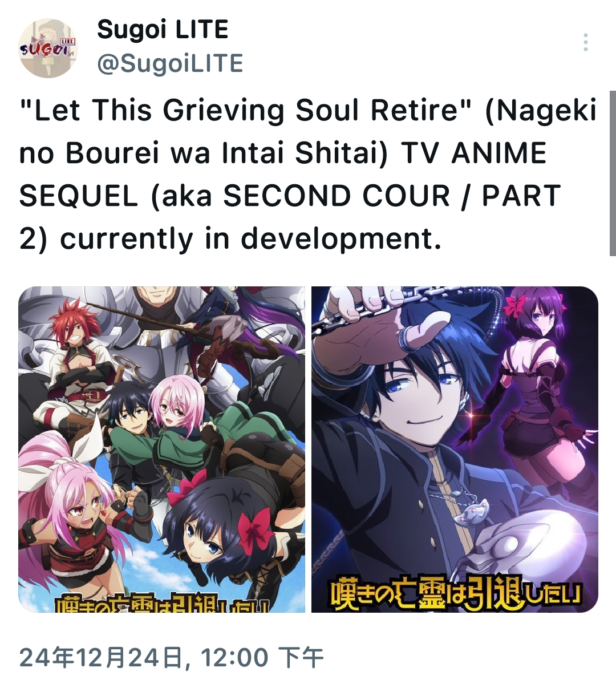Open the three-dot more options menu

586,43
